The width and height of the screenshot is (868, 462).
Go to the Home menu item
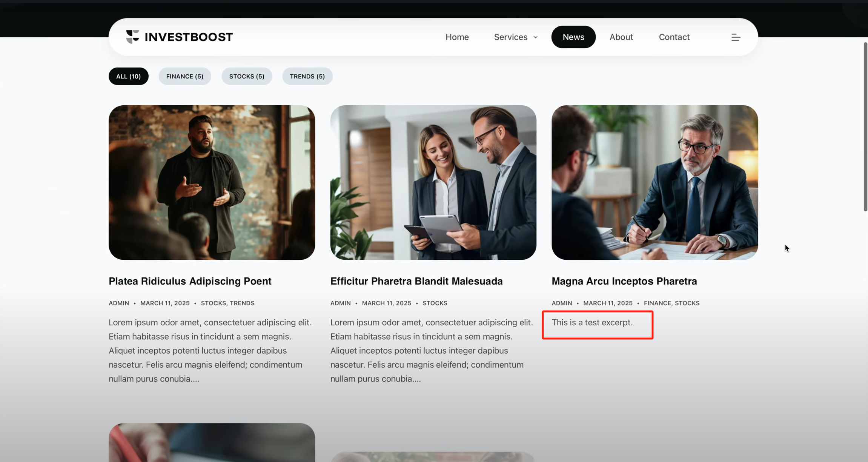click(x=457, y=37)
